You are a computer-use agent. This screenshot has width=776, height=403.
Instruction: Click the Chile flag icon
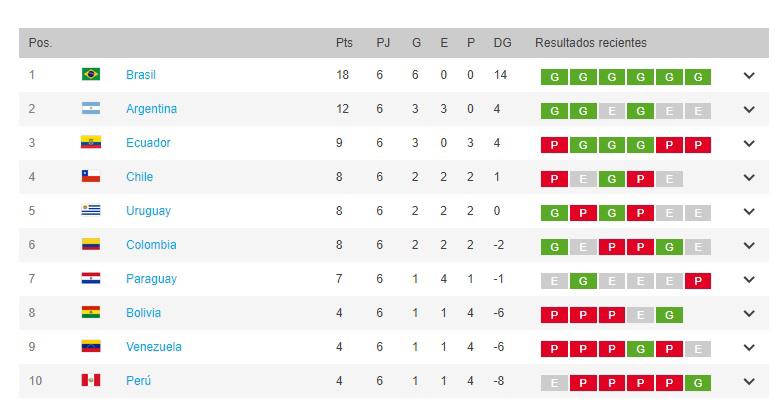point(90,177)
